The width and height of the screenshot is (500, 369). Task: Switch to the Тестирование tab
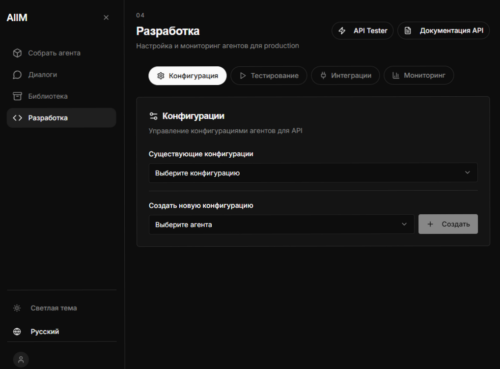269,76
